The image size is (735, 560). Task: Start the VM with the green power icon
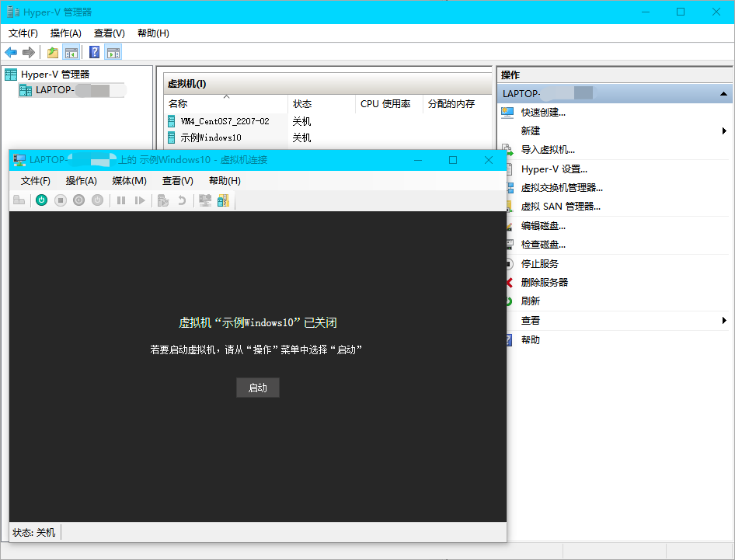pyautogui.click(x=42, y=200)
